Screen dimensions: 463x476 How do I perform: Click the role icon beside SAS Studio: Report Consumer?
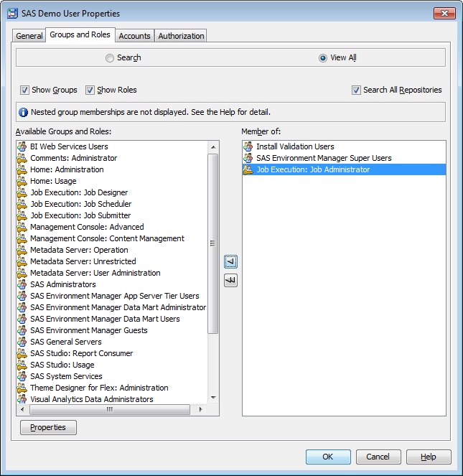(x=22, y=354)
